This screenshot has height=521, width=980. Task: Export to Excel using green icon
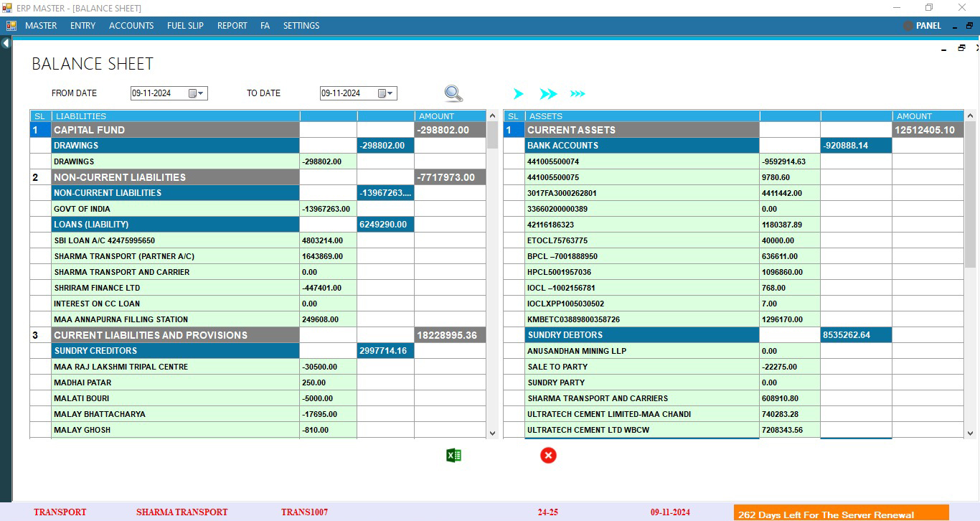[453, 455]
